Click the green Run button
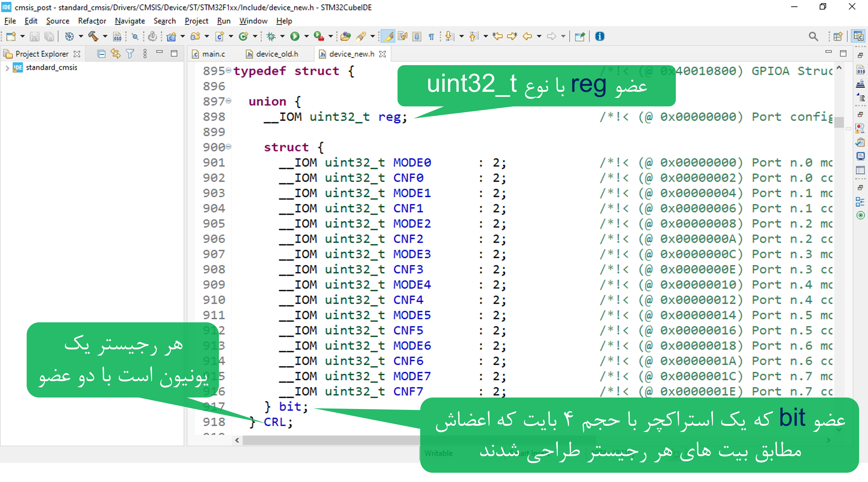 295,36
